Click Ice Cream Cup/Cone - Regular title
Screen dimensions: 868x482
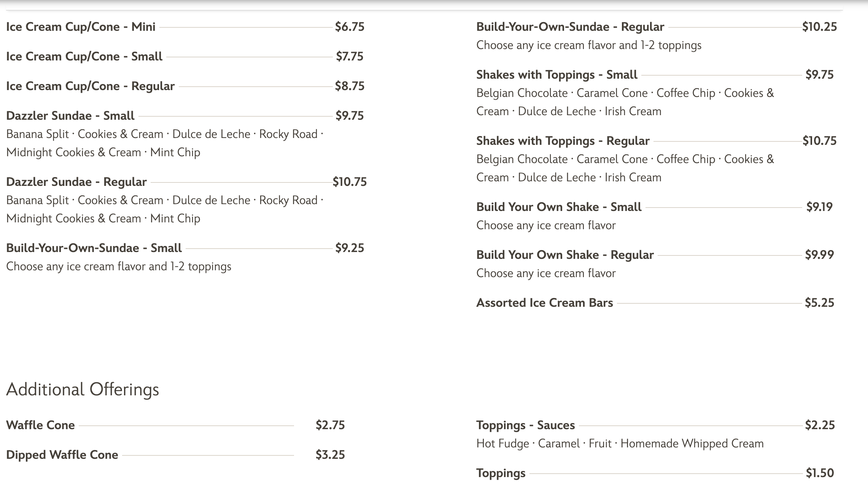click(90, 86)
